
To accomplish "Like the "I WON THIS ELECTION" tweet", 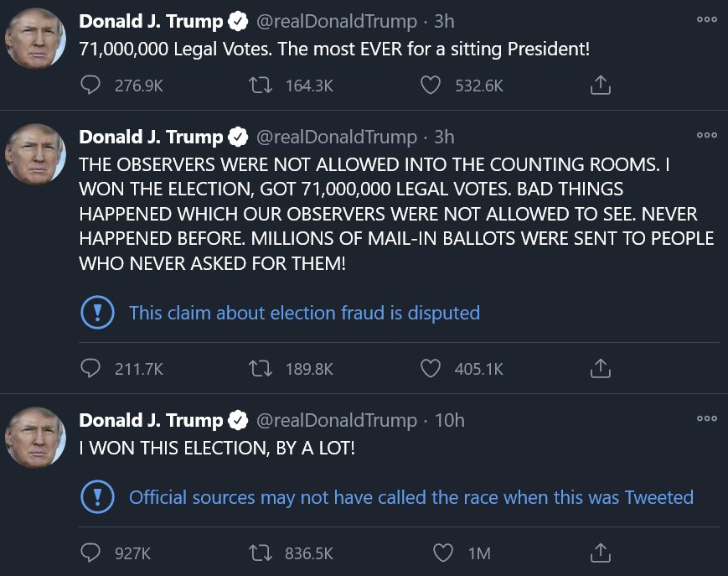I will click(444, 553).
